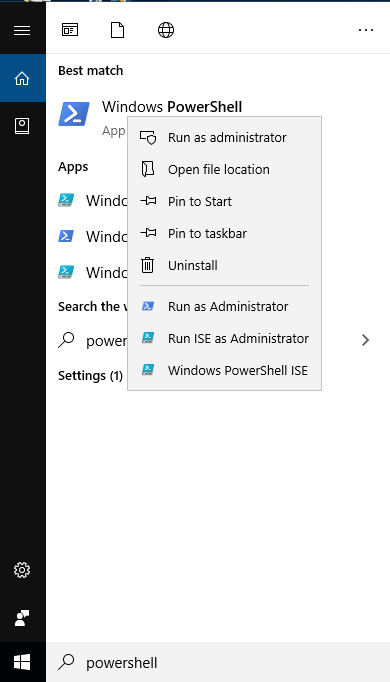The width and height of the screenshot is (390, 682).
Task: Click the Windows PowerShell best match title
Action: click(x=172, y=107)
